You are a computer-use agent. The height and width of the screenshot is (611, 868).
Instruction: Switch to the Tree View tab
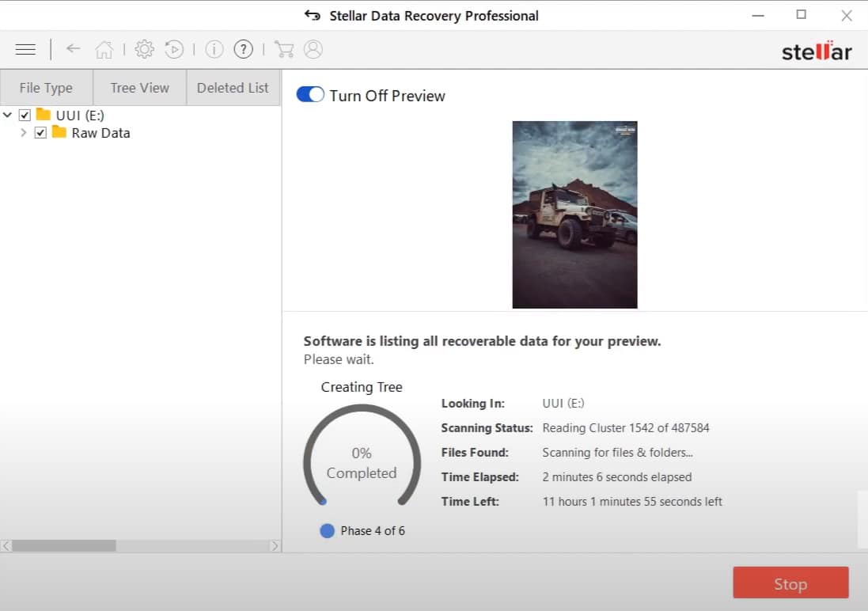[139, 88]
